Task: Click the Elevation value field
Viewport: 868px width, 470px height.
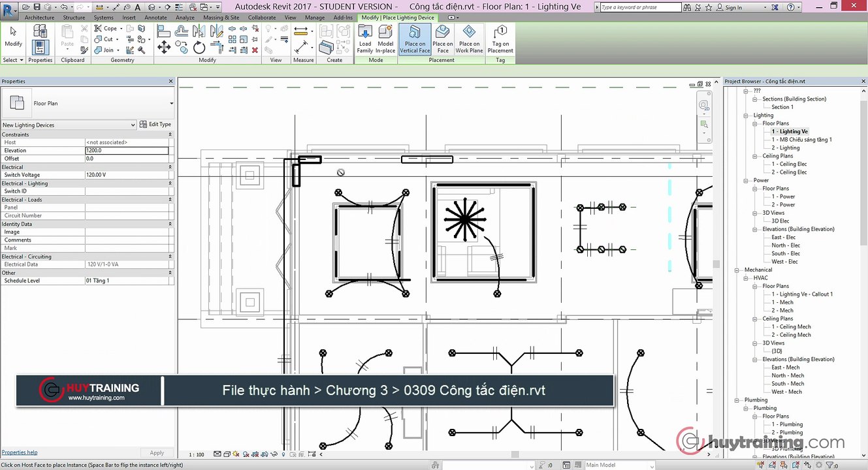Action: click(127, 151)
